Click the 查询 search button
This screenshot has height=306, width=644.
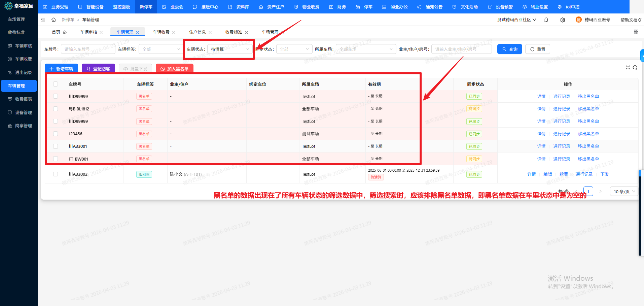point(510,49)
